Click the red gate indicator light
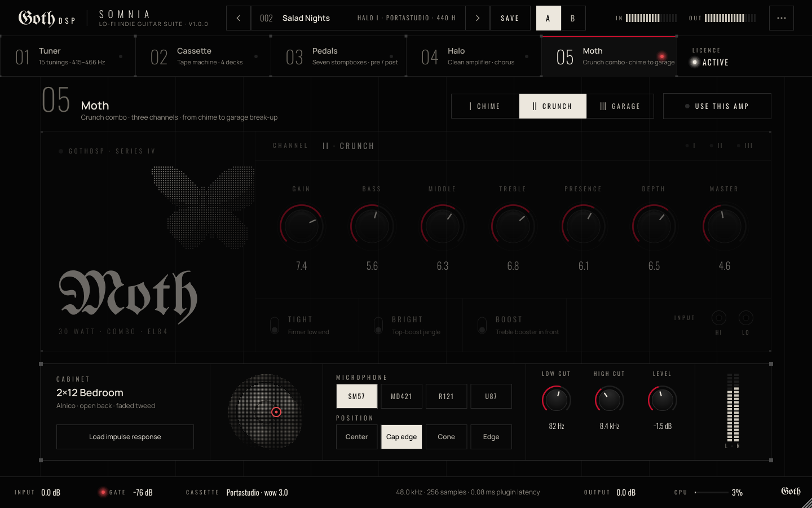The image size is (812, 508). pyautogui.click(x=103, y=492)
